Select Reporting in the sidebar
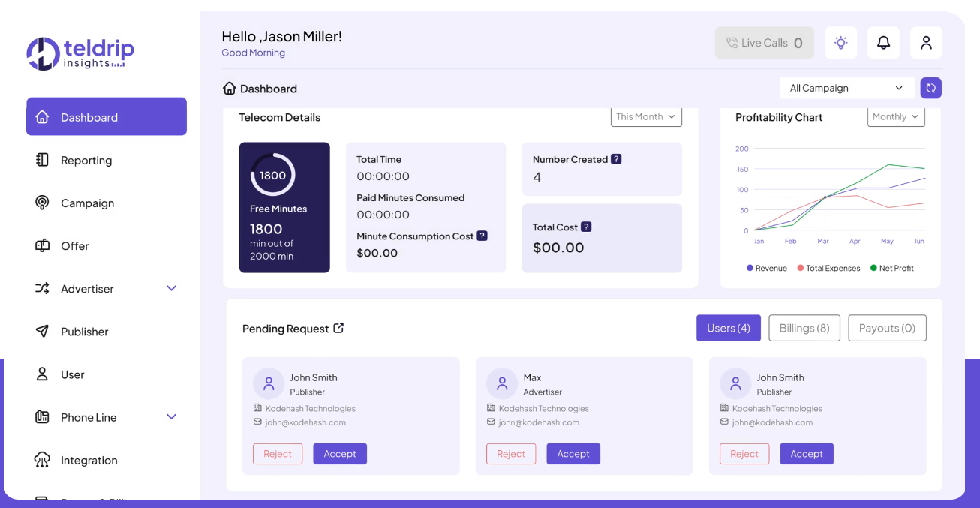 point(85,160)
